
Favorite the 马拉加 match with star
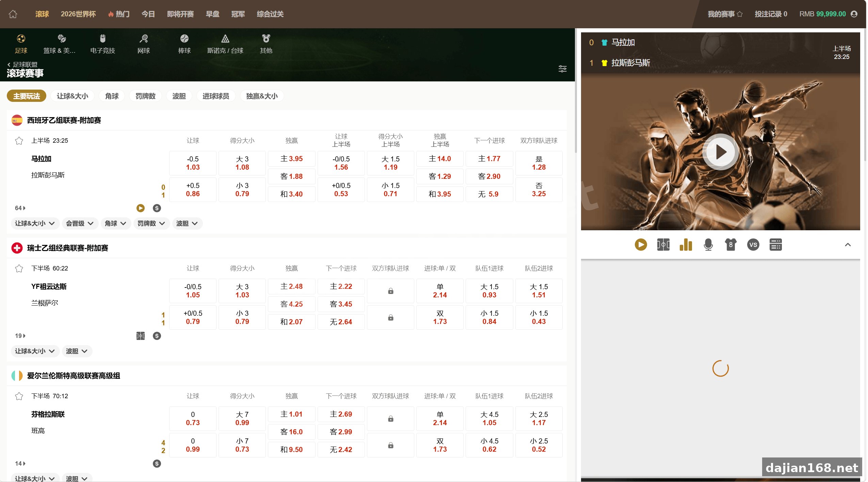click(19, 141)
